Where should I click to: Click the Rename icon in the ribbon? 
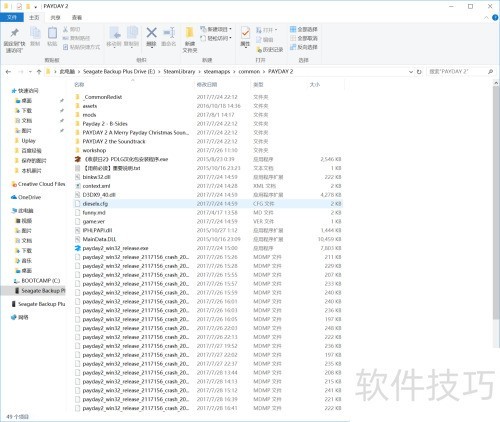(169, 33)
